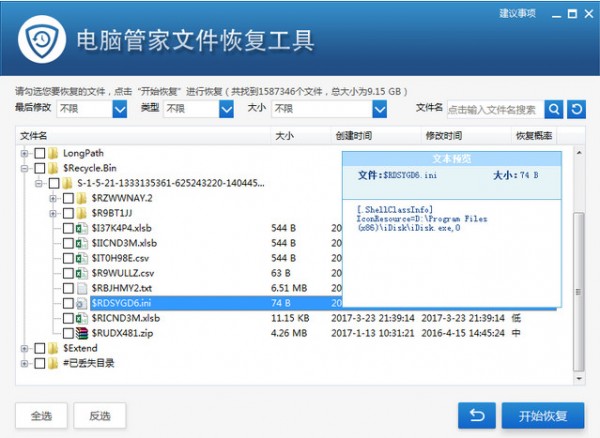Screen dimensions: 600x438
Task: Click the blue search magnifier icon
Action: [x=553, y=109]
